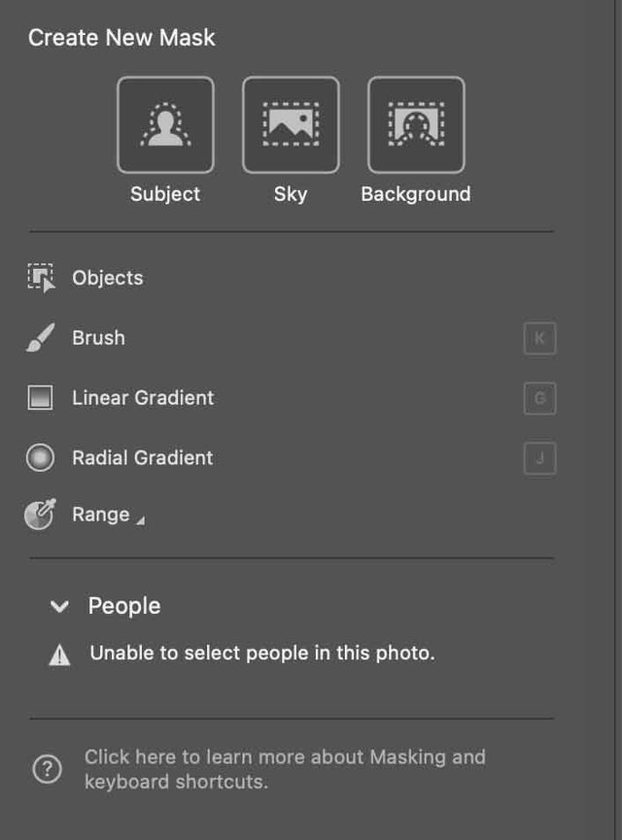Viewport: 622px width, 840px height.
Task: Click the Range eyedropper icon
Action: point(41,515)
